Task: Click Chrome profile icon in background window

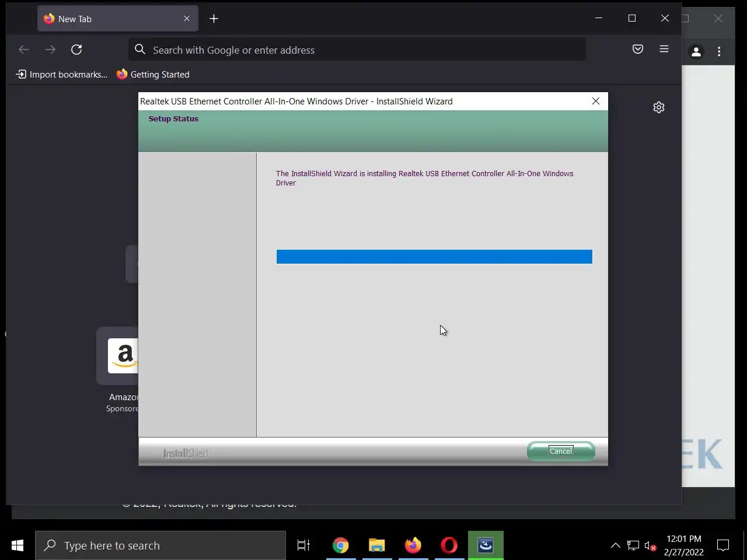Action: [x=696, y=52]
